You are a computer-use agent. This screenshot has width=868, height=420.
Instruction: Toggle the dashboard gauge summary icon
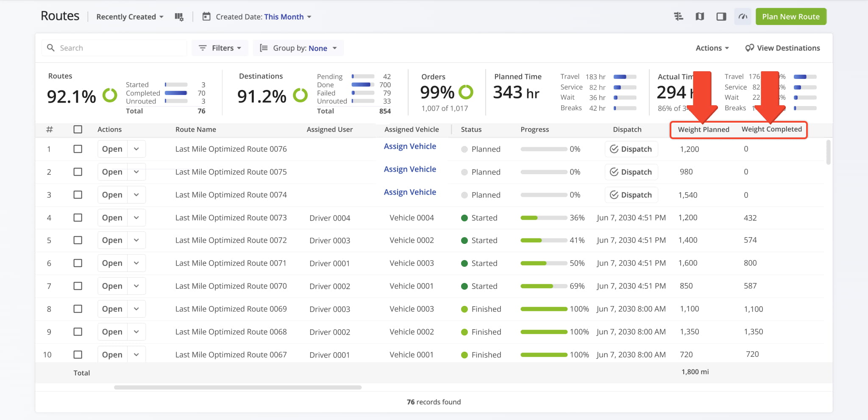coord(743,17)
